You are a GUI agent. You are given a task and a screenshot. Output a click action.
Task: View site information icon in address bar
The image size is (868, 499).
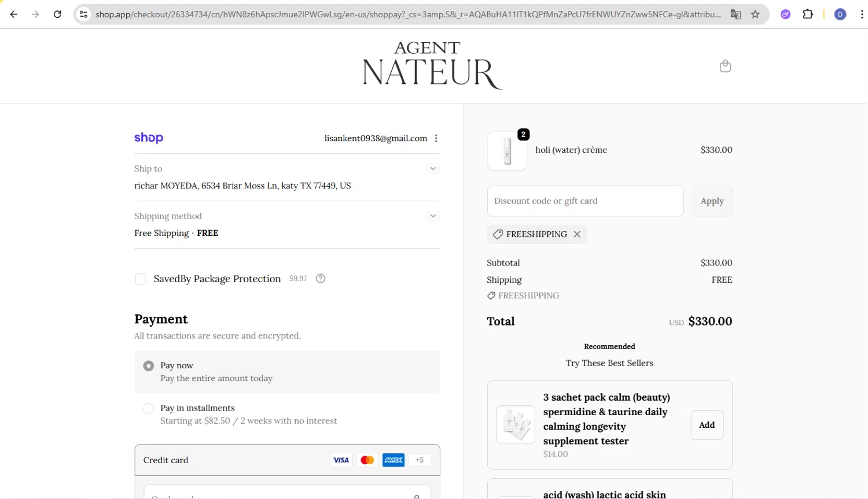click(x=84, y=14)
